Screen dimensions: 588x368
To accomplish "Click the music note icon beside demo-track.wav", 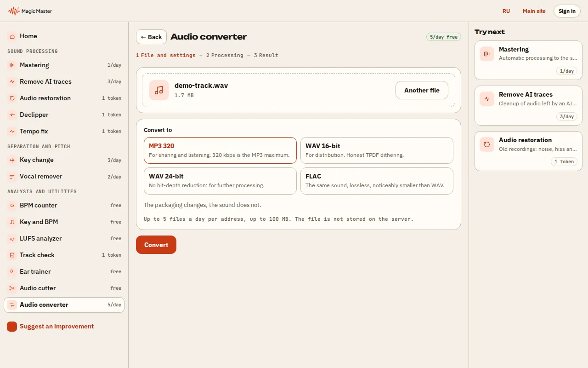I will (159, 90).
